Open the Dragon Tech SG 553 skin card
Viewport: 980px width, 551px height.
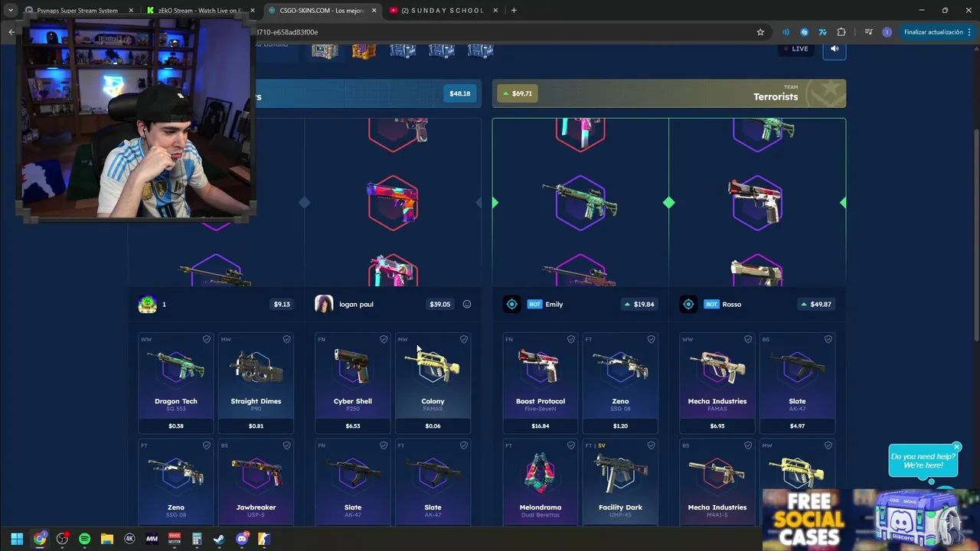pos(176,383)
